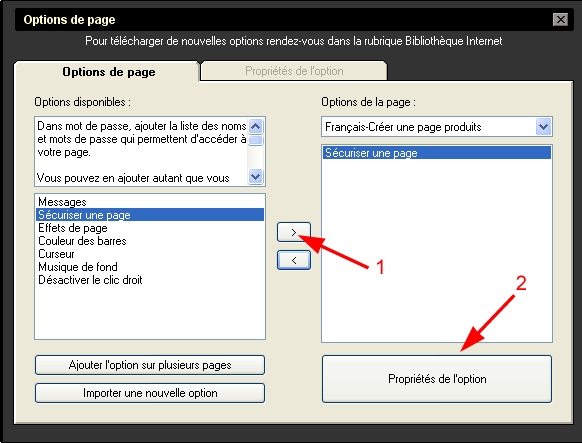Select Effets de page in the list
The width and height of the screenshot is (582, 443).
(73, 228)
